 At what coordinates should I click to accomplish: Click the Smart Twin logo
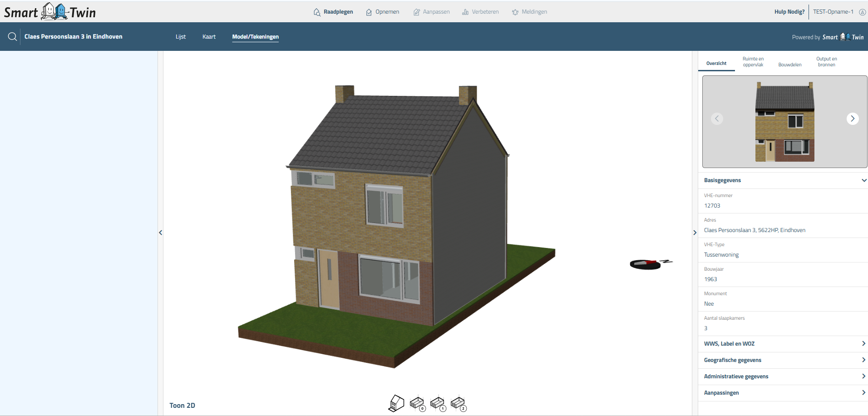[50, 12]
